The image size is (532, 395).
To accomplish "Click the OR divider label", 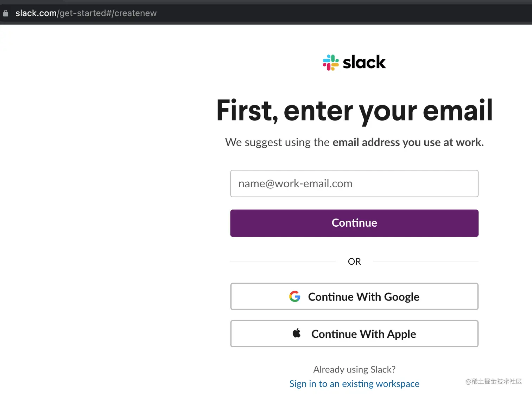I will click(x=354, y=261).
